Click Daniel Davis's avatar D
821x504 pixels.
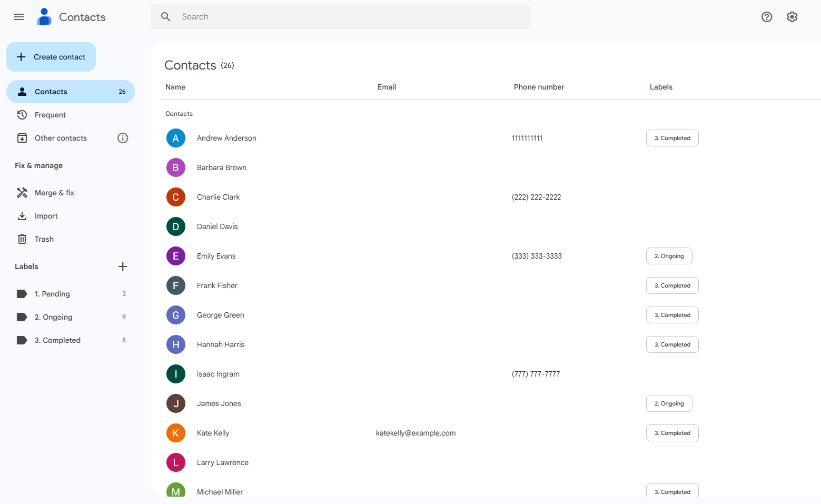[x=176, y=226]
